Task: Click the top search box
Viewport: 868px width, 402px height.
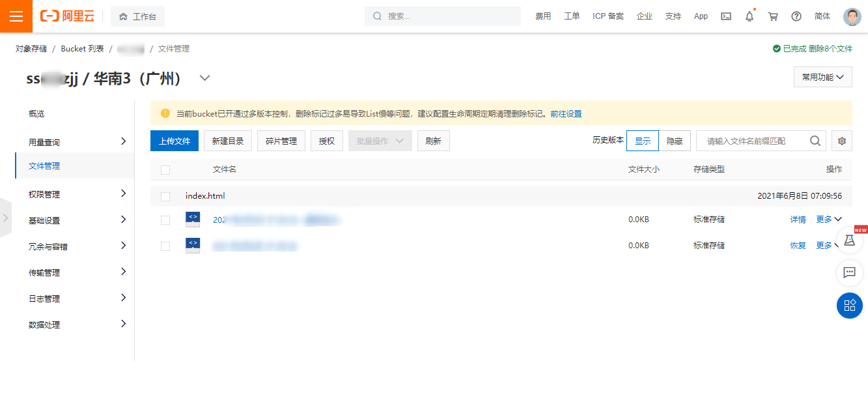Action: (x=443, y=16)
